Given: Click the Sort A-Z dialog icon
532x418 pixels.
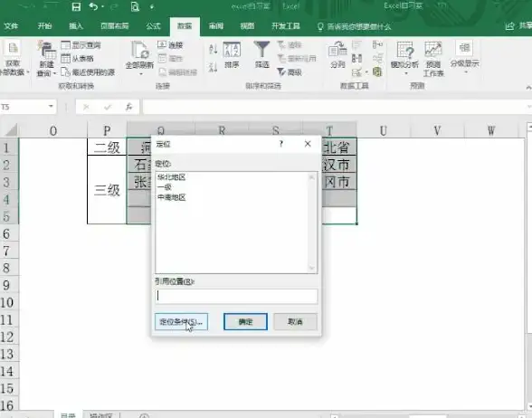Looking at the screenshot, I should coord(232,50).
